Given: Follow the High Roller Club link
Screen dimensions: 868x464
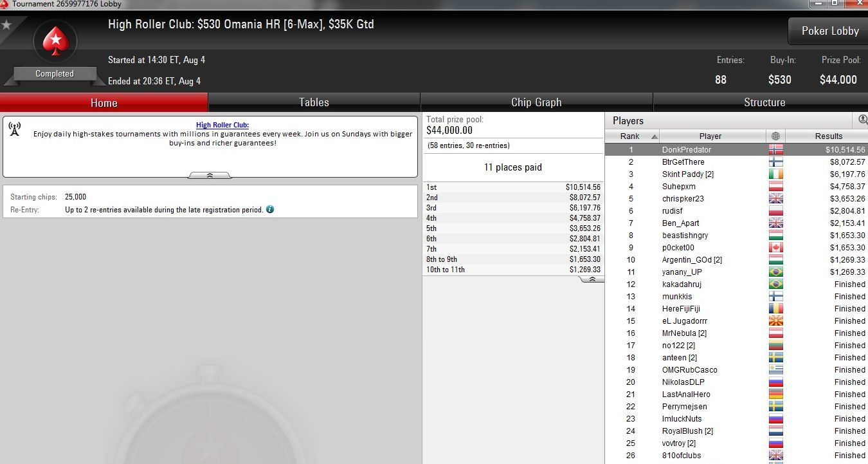Looking at the screenshot, I should click(222, 125).
